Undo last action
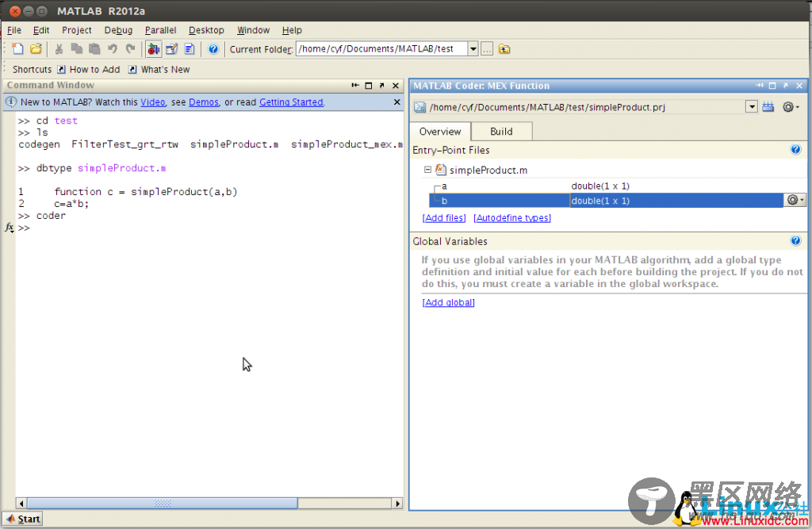Image resolution: width=812 pixels, height=529 pixels. pyautogui.click(x=113, y=49)
